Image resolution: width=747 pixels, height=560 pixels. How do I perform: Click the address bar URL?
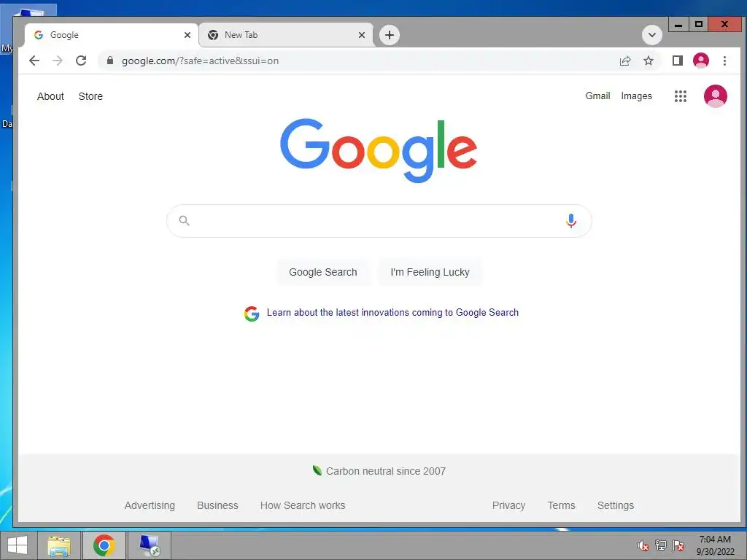click(x=200, y=61)
